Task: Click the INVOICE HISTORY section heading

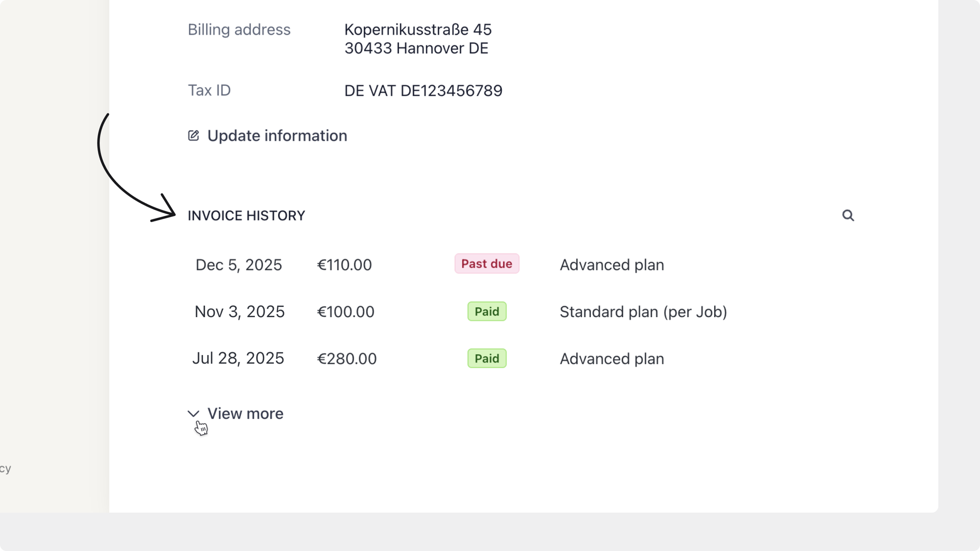Action: (x=246, y=216)
